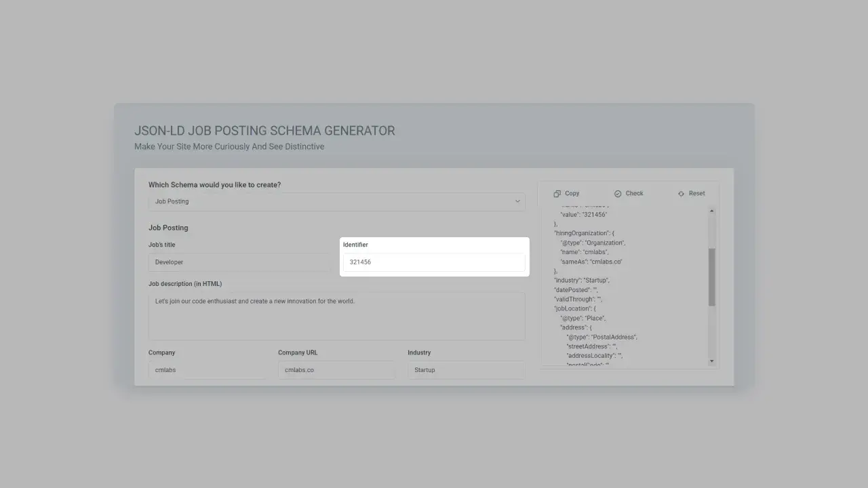This screenshot has width=868, height=488.
Task: Click the Copy icon beside its label
Action: click(556, 193)
